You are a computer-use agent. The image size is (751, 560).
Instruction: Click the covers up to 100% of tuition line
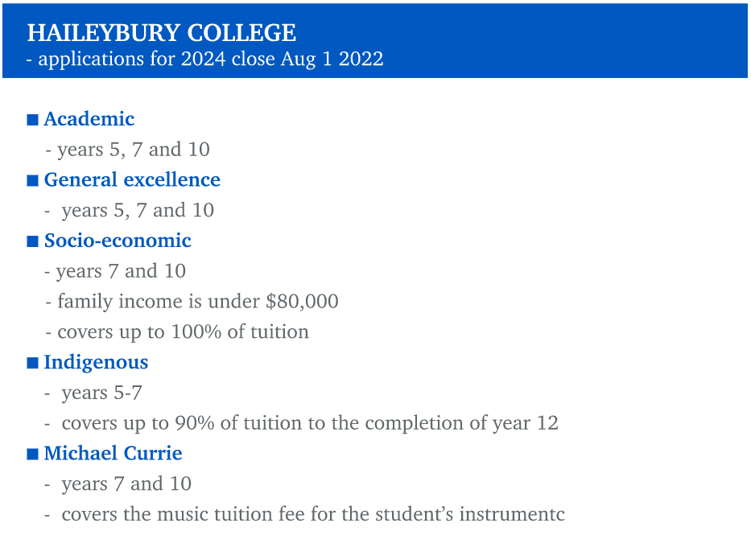tap(177, 332)
